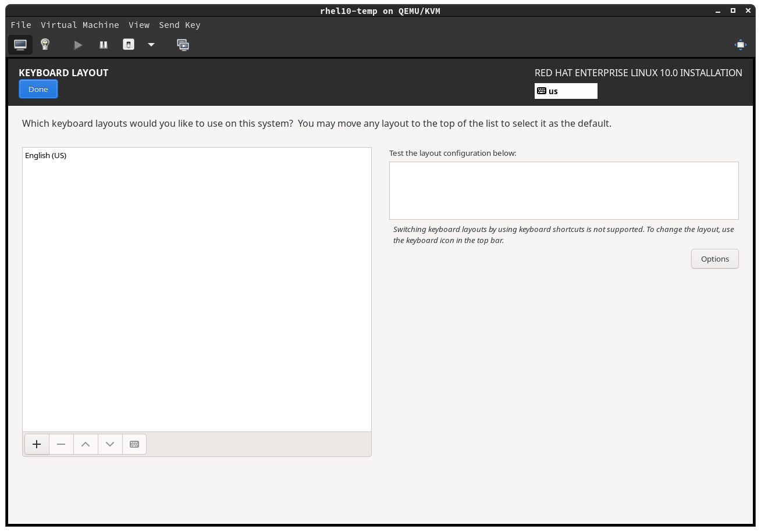Viewport: 761px width, 532px height.
Task: Toggle fullscreen console view icon
Action: point(741,45)
